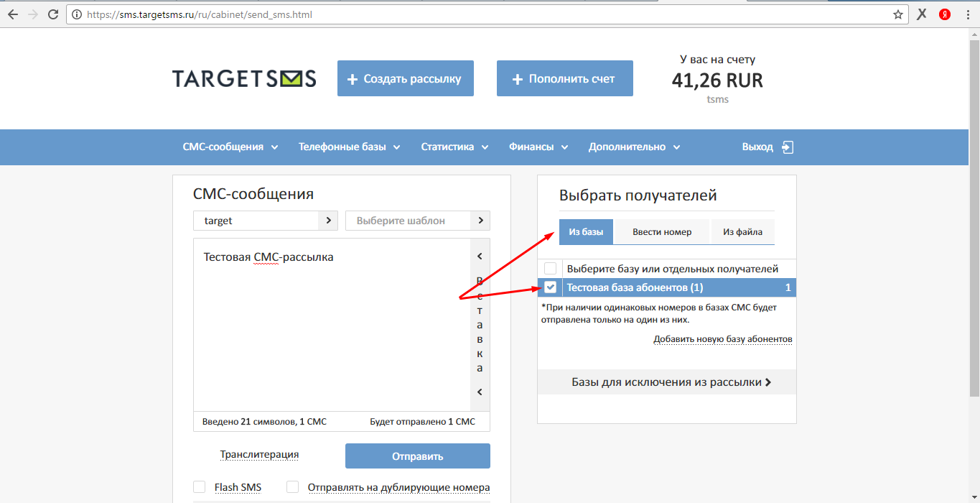Click in the SMS message text area
Screen dimensions: 980x503
pyautogui.click(x=332, y=325)
